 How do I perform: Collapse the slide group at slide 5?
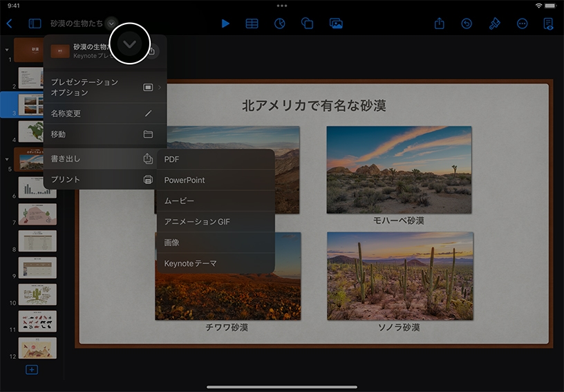pyautogui.click(x=7, y=158)
